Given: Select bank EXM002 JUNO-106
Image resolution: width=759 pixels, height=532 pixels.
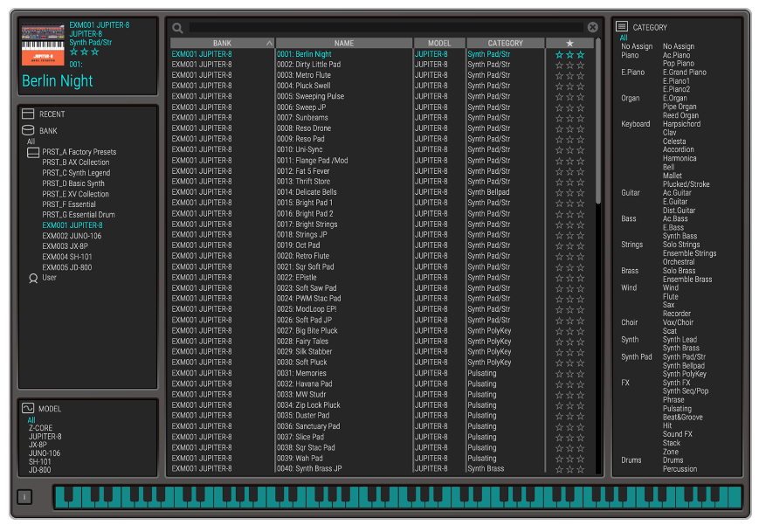Looking at the screenshot, I should (x=72, y=236).
